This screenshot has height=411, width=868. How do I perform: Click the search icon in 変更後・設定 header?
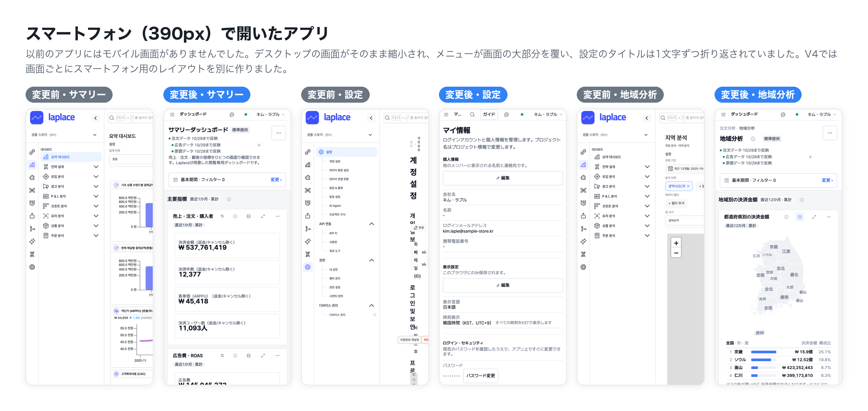click(472, 114)
